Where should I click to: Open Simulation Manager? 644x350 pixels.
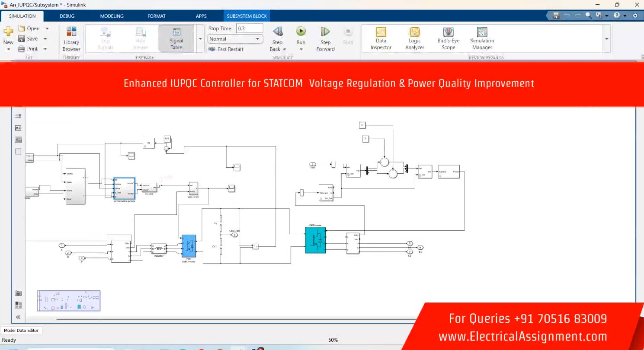[482, 38]
